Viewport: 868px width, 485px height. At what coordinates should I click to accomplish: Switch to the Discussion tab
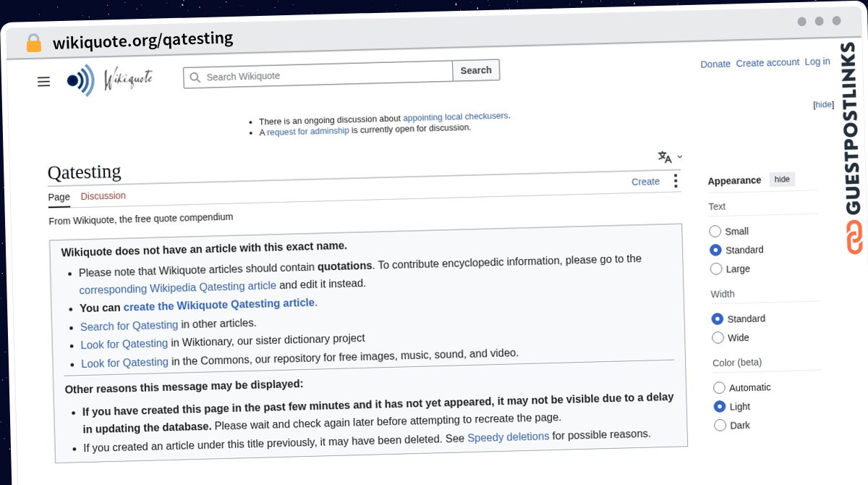click(x=103, y=196)
